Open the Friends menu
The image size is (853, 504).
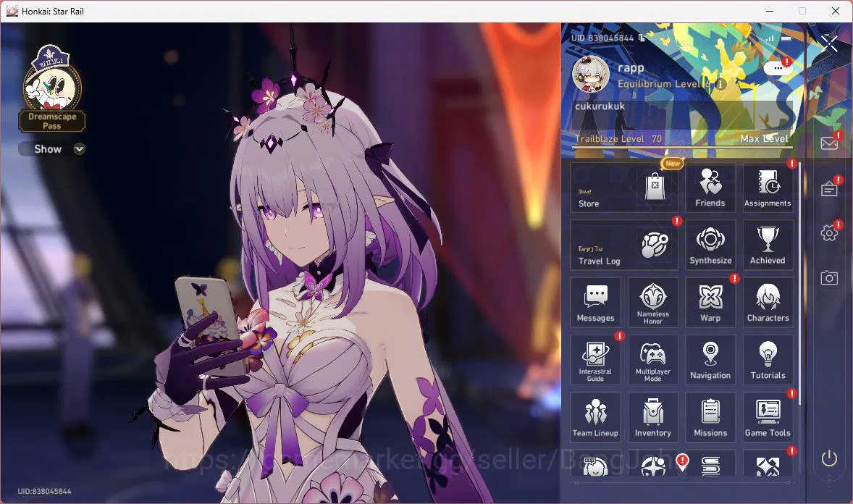[710, 188]
